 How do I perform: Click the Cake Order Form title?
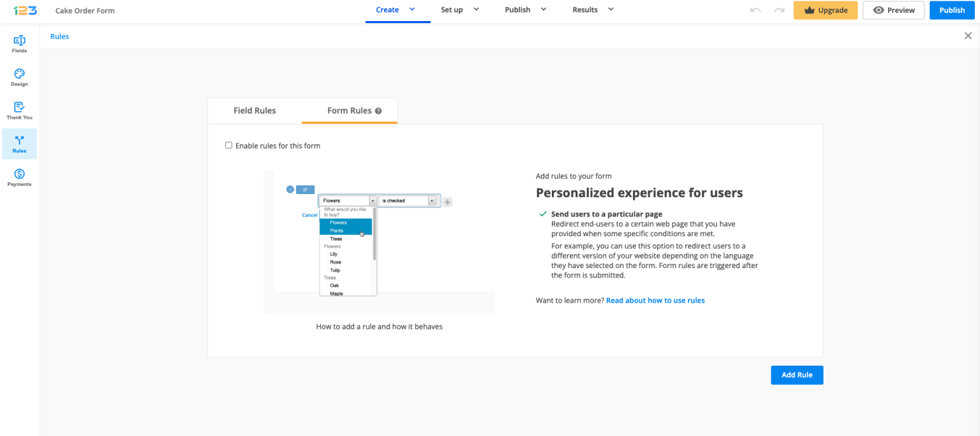(85, 10)
